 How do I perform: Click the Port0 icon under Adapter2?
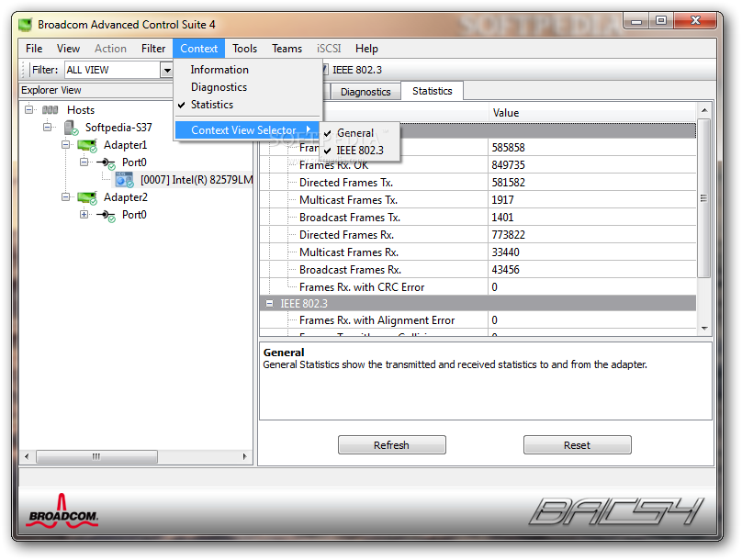(x=106, y=215)
